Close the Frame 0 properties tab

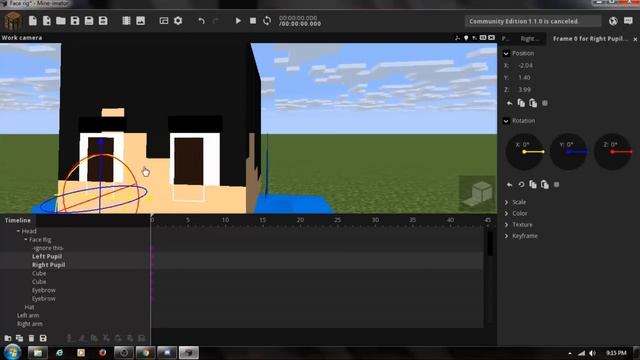[x=635, y=39]
